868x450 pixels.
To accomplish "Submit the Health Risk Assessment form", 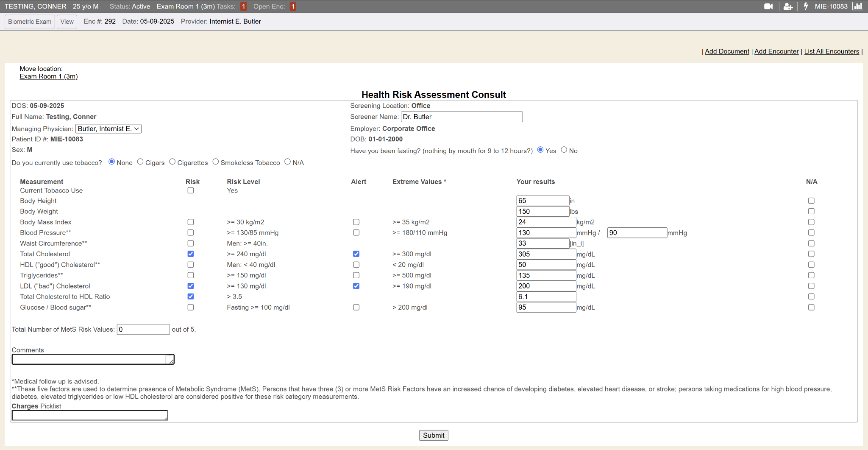I will coord(433,435).
